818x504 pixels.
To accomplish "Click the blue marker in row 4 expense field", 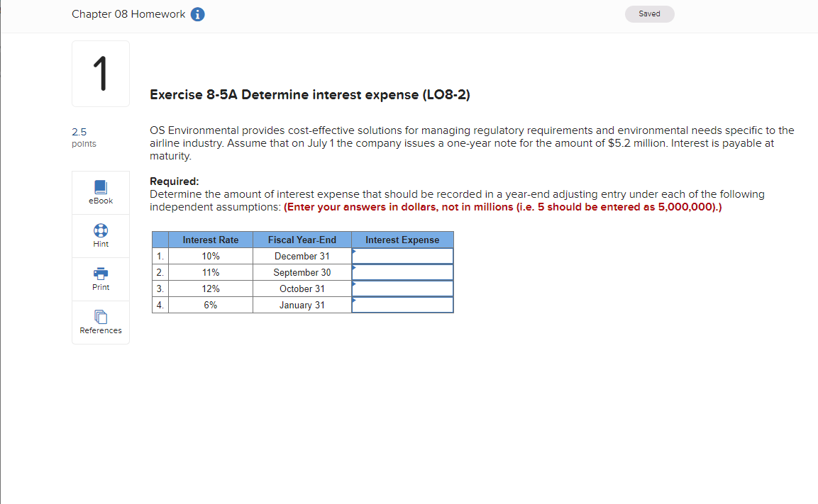I will (354, 301).
